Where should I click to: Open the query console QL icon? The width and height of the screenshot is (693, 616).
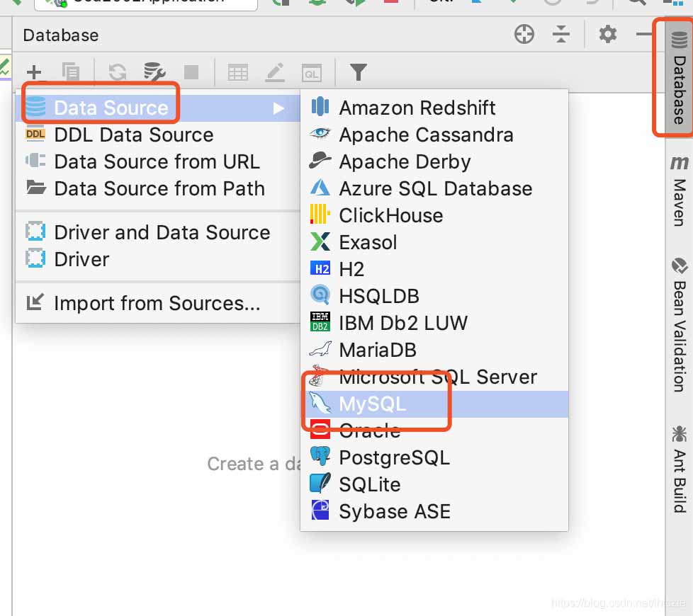312,73
